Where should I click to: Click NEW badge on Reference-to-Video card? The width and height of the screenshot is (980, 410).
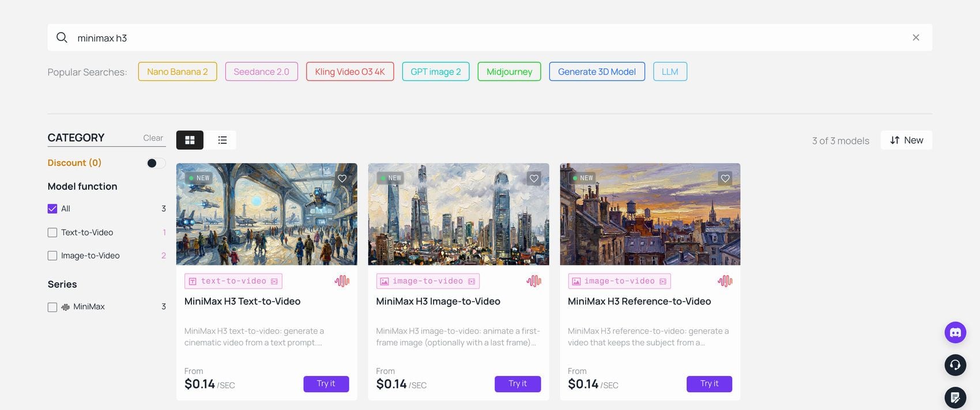[583, 178]
